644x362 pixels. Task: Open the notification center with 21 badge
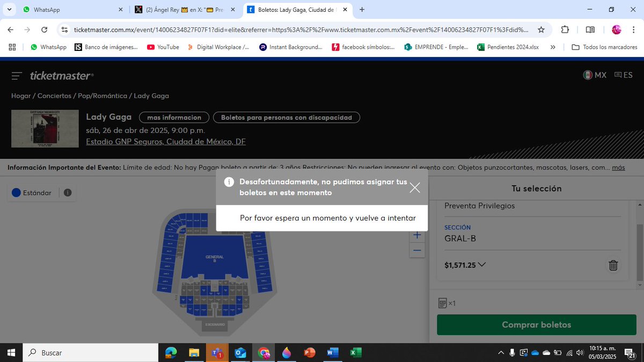pos(631,353)
